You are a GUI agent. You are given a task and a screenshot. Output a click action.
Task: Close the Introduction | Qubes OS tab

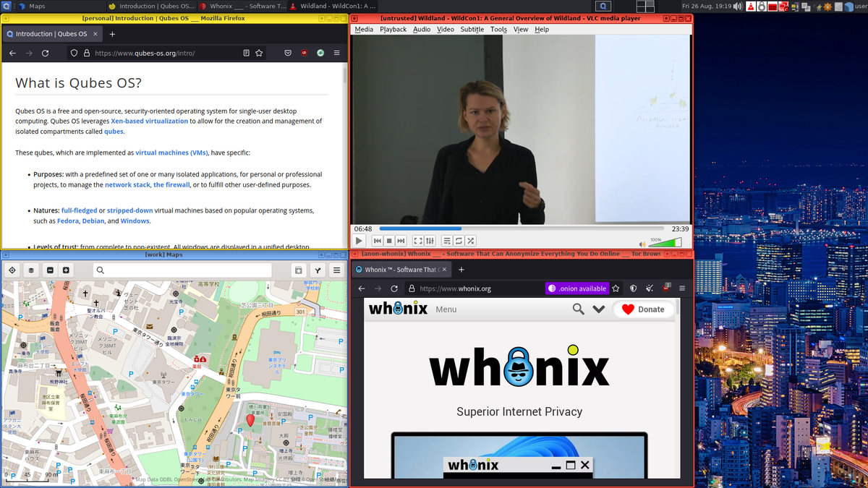[x=94, y=34]
